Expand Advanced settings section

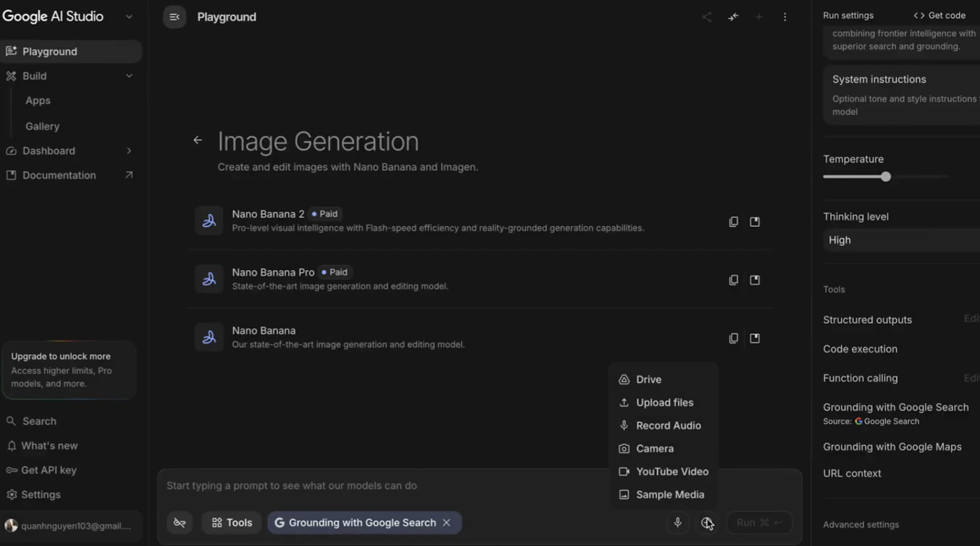coord(861,525)
